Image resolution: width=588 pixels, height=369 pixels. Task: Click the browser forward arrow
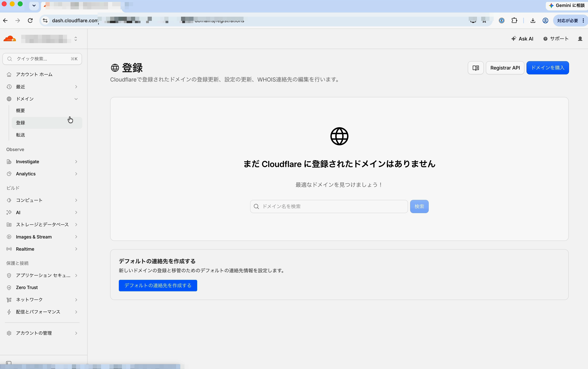tap(18, 21)
